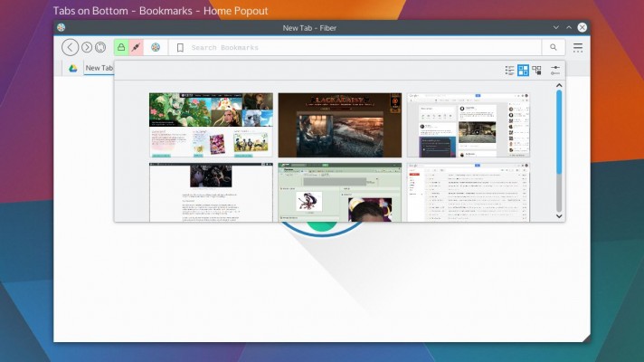Click the scrollbar up arrow in bookmarks
This screenshot has height=362, width=644.
coord(559,85)
